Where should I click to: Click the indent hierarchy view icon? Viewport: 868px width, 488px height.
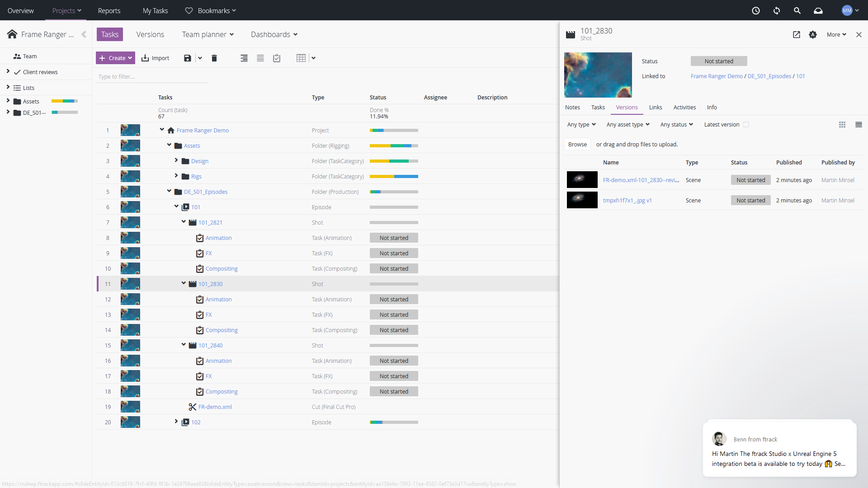244,58
